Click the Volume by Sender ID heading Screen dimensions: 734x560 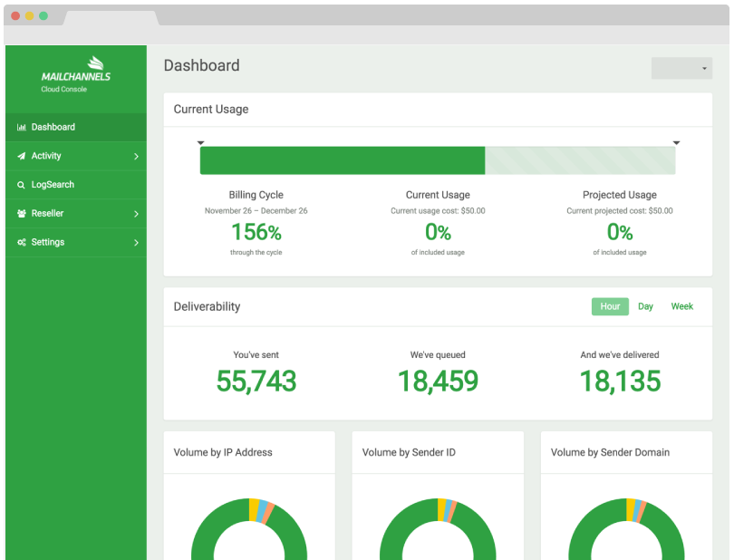pos(409,453)
